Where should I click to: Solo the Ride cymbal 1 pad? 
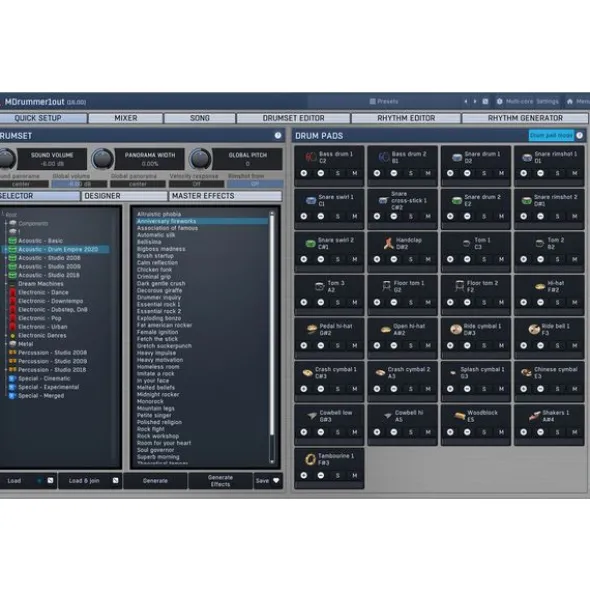click(484, 346)
